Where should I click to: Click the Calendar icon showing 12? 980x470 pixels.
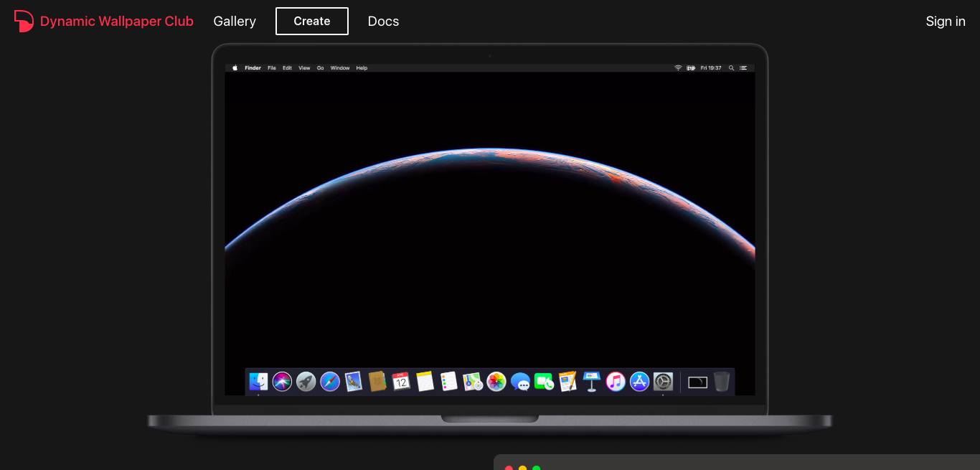[401, 381]
